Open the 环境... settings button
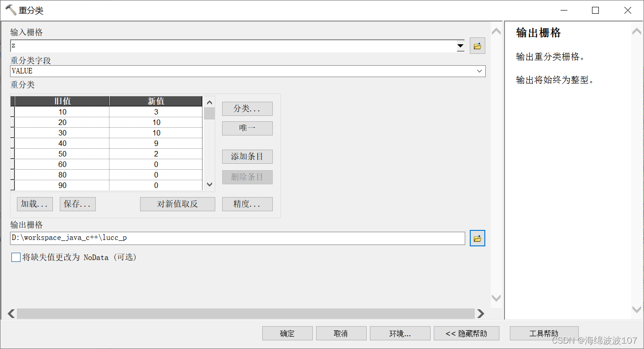The height and width of the screenshot is (349, 644). (400, 333)
